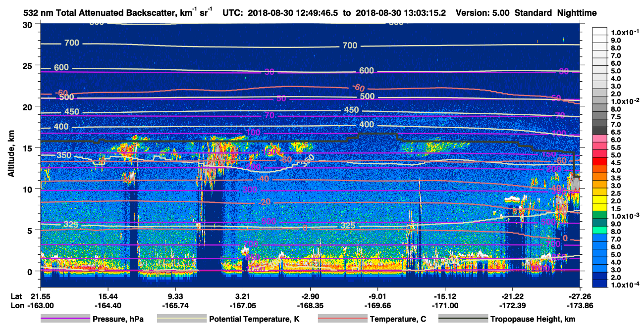Click the latitude value -21.22
Image resolution: width=644 pixels, height=330 pixels.
513,296
